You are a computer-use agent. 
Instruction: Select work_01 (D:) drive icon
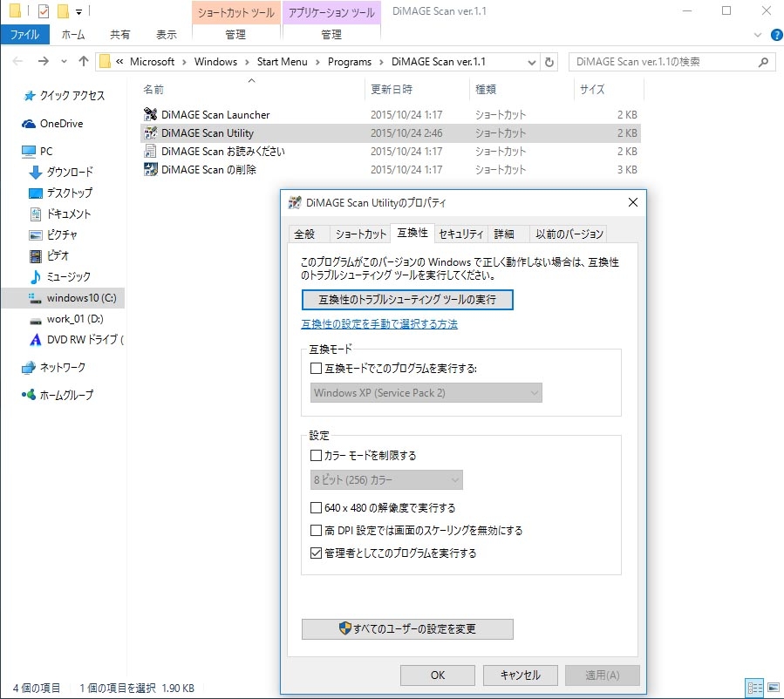35,320
